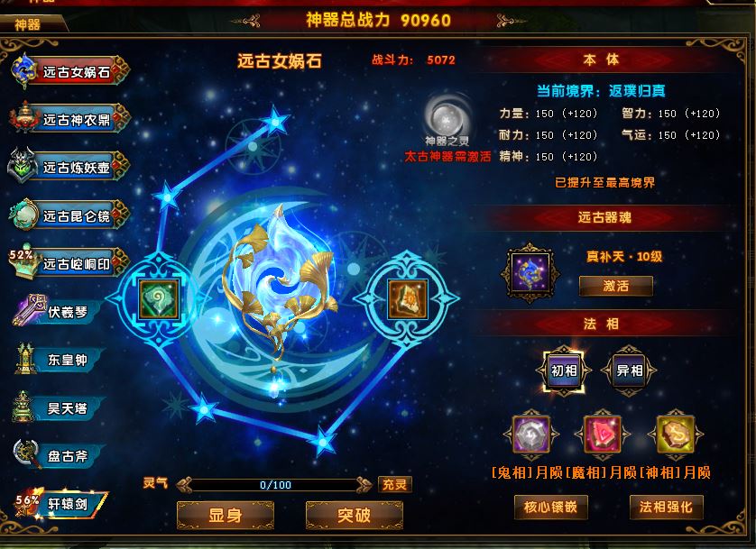Click the 灵气 0/100 progress bar

(x=274, y=485)
